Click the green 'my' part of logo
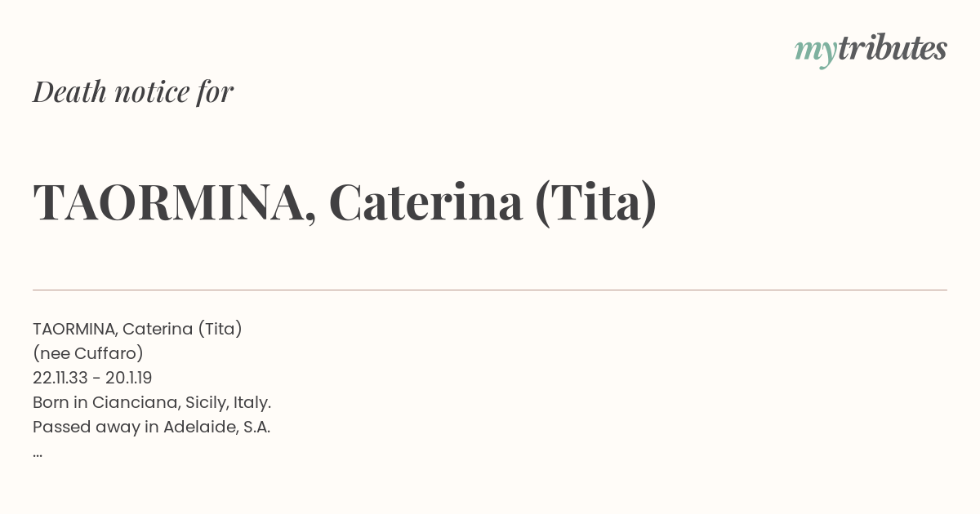The image size is (980, 514). click(x=815, y=52)
